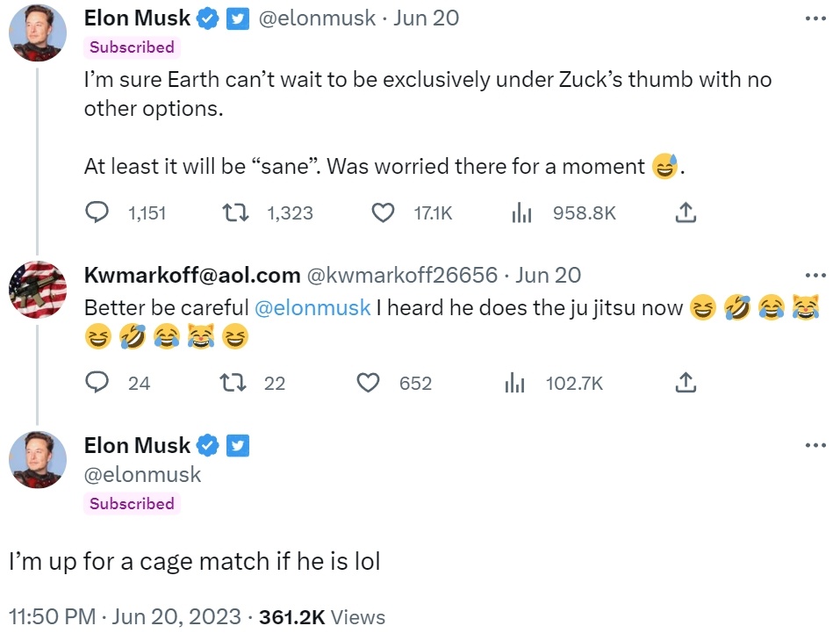840x633 pixels.
Task: Reply to Kwmarkoff's tweet
Action: tap(97, 383)
